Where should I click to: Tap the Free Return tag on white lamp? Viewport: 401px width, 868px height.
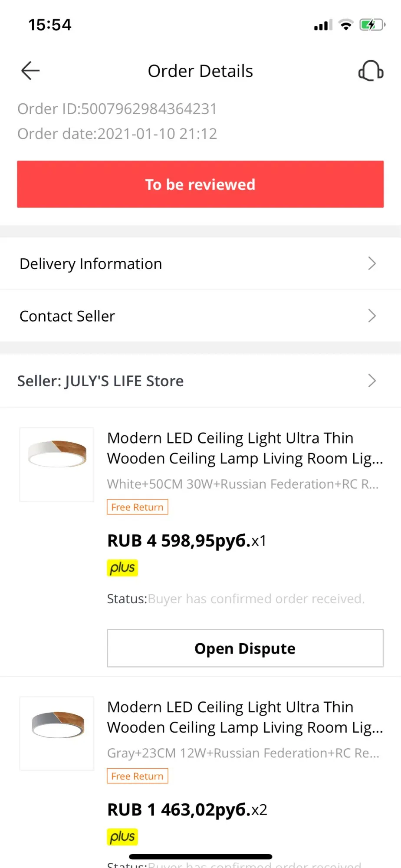[138, 507]
